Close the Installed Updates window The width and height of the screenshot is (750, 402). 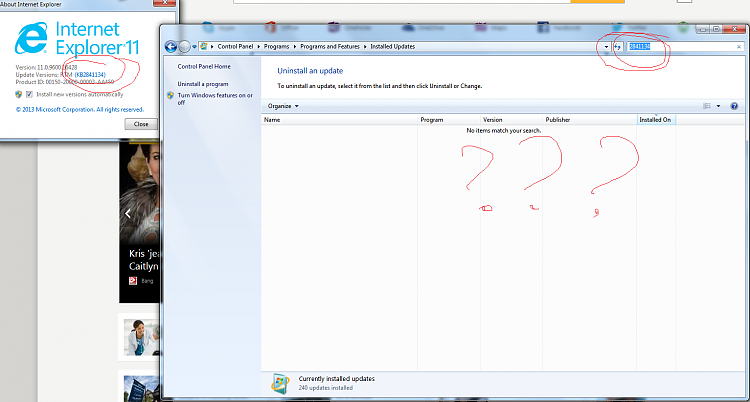pyautogui.click(x=735, y=29)
